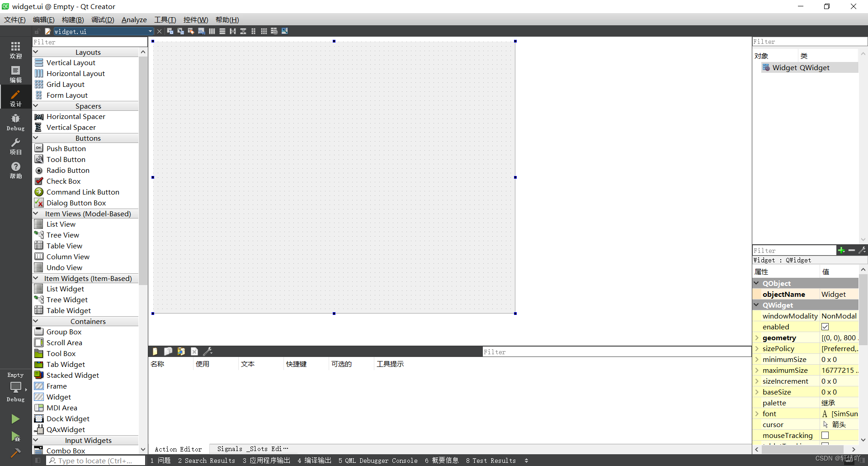Open the 文件(F) menu
Screen dimensions: 868x466
coord(15,19)
